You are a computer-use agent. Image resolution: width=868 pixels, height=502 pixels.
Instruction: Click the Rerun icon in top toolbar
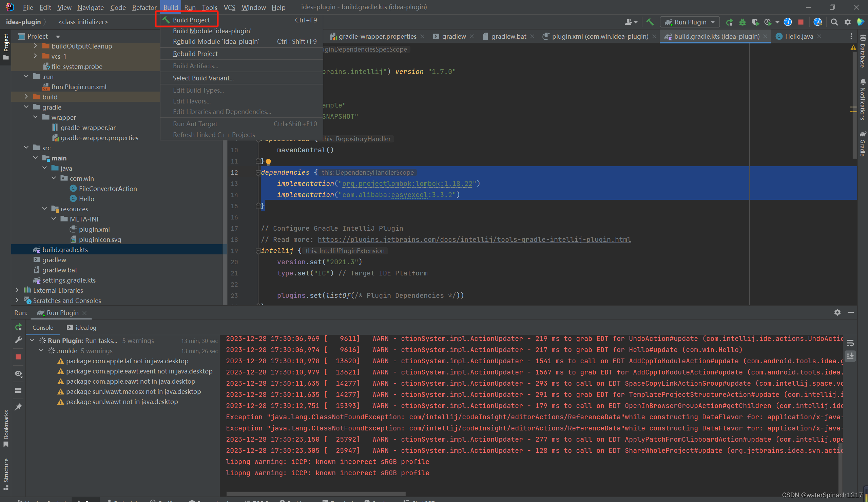[x=729, y=22]
